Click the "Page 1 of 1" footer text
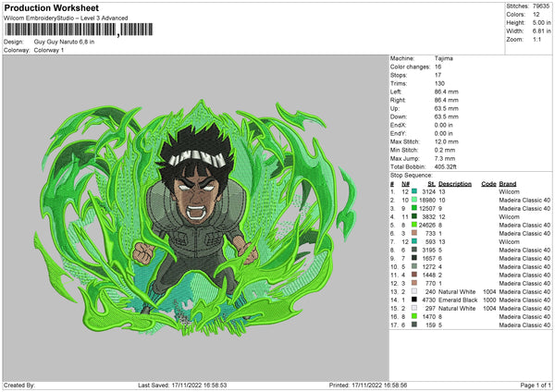Image resolution: width=555 pixels, height=392 pixels. (x=536, y=386)
